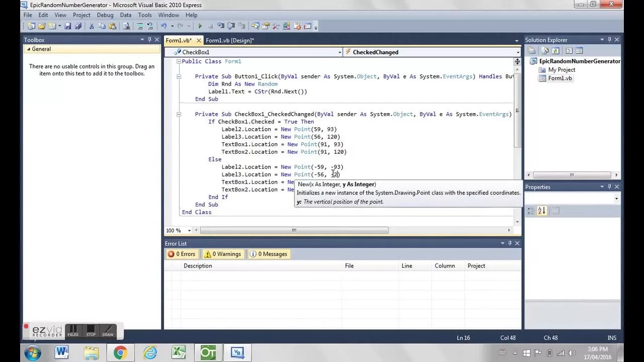644x362 pixels.
Task: Open Toolbox via wrench toolbar icon
Action: (x=276, y=26)
